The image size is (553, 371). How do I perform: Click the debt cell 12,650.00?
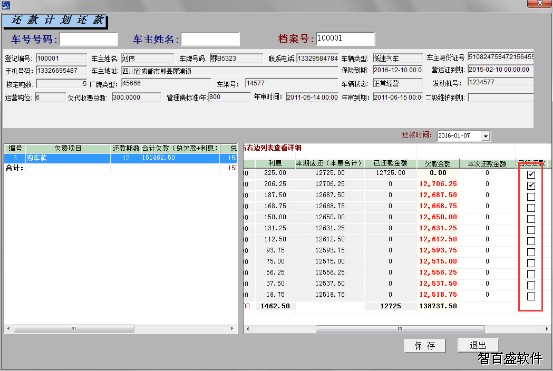pyautogui.click(x=438, y=217)
